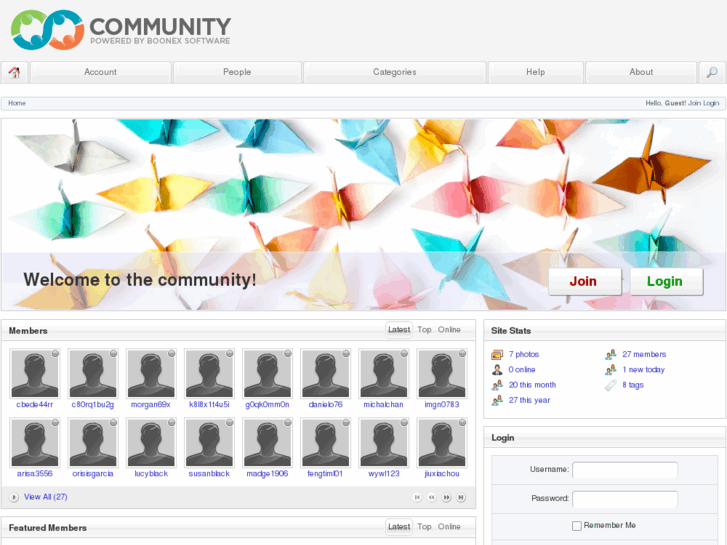Click the home icon in the navigation bar

pos(14,72)
